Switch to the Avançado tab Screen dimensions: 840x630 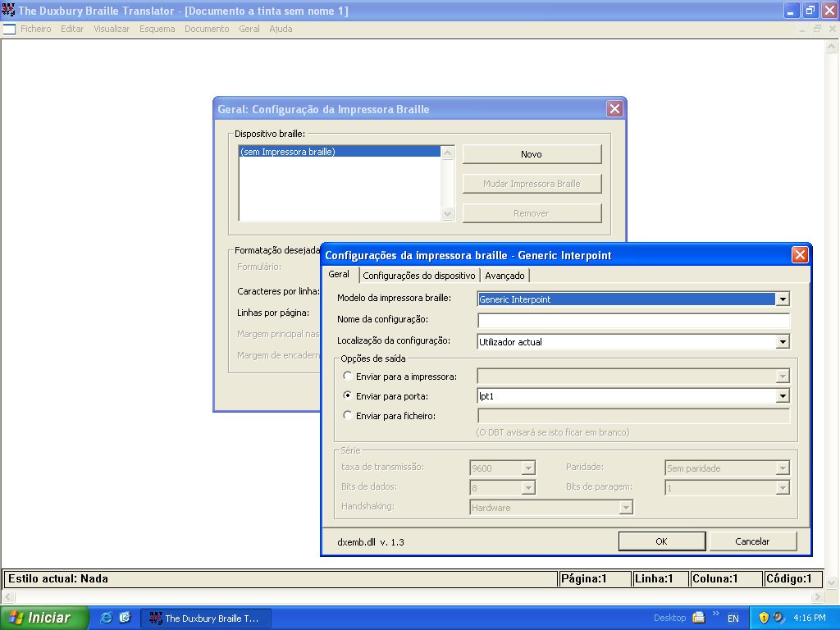(504, 276)
